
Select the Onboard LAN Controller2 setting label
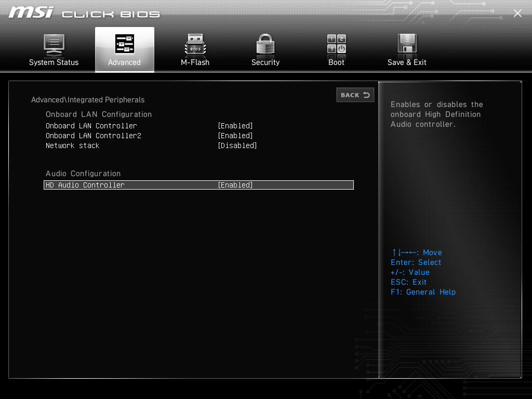(94, 136)
